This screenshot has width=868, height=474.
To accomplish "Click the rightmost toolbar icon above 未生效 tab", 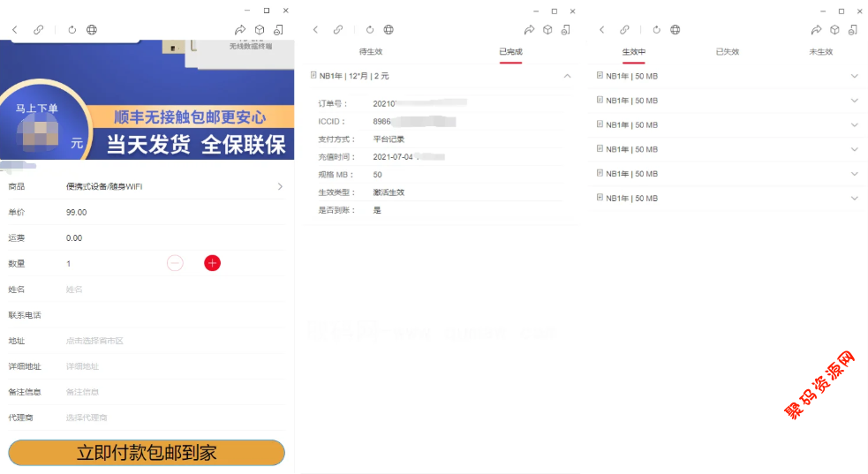I will point(852,30).
